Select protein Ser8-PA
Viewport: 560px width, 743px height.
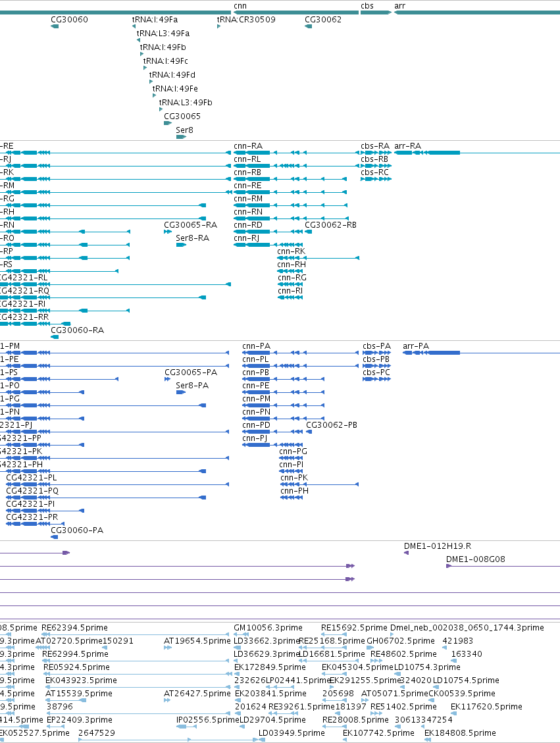pos(192,386)
